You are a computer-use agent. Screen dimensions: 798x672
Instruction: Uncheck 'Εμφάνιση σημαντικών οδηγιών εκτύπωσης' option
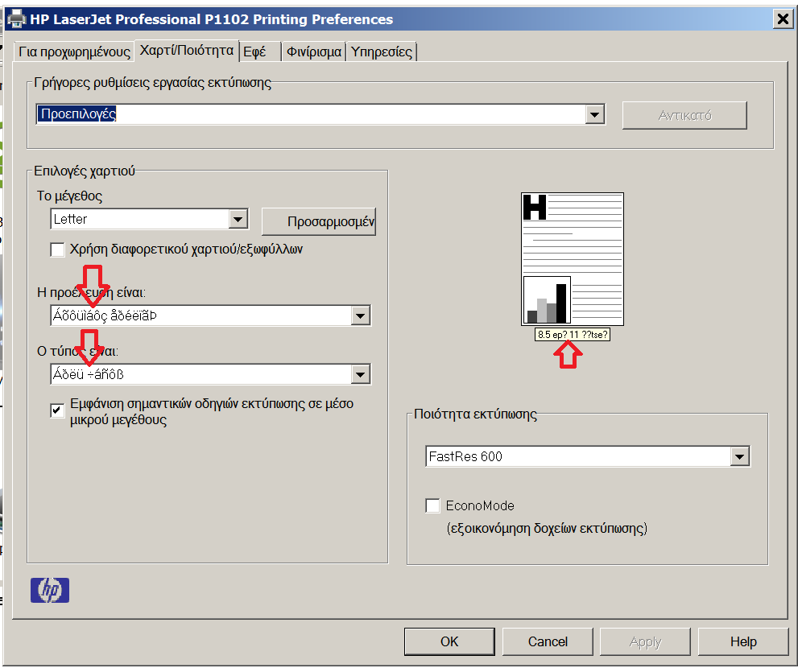[x=57, y=410]
